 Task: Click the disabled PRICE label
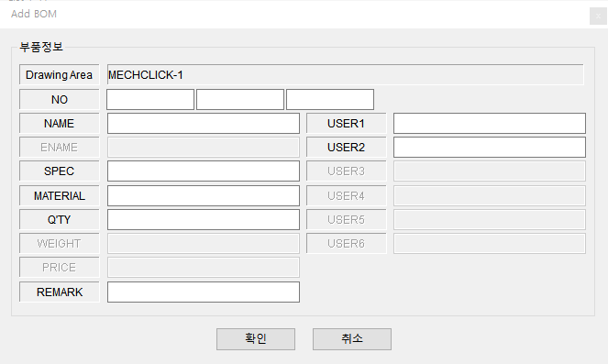60,268
